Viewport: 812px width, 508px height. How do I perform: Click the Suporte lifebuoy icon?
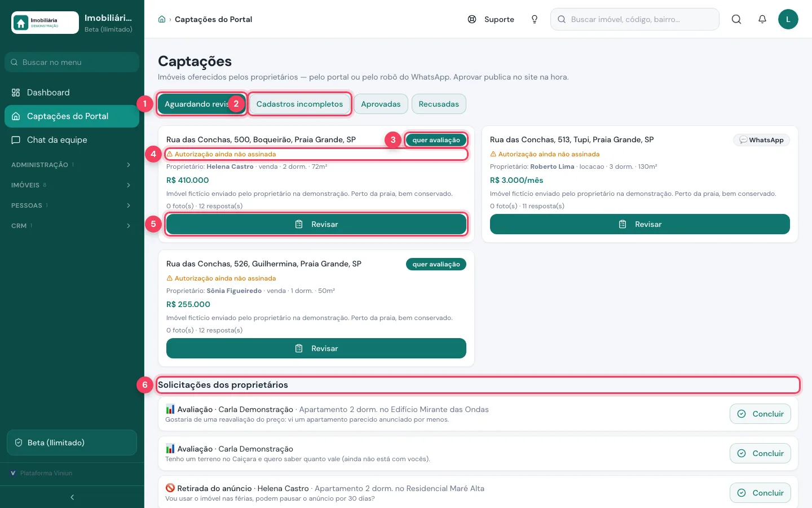(472, 19)
